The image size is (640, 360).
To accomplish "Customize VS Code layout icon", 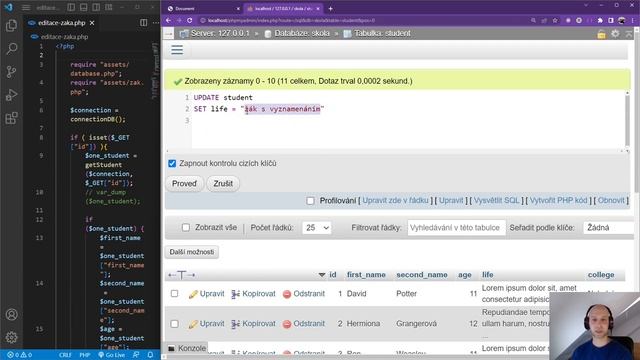I will click(x=109, y=7).
